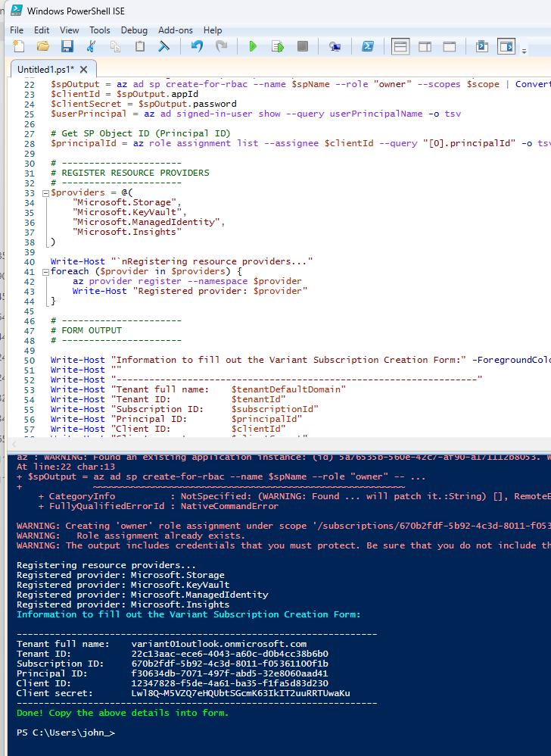Open the Edit menu
Image resolution: width=551 pixels, height=756 pixels.
click(x=42, y=30)
